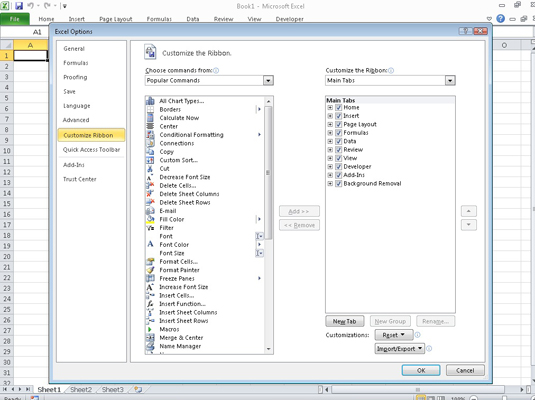Toggle the Developer tab checkbox

point(338,167)
